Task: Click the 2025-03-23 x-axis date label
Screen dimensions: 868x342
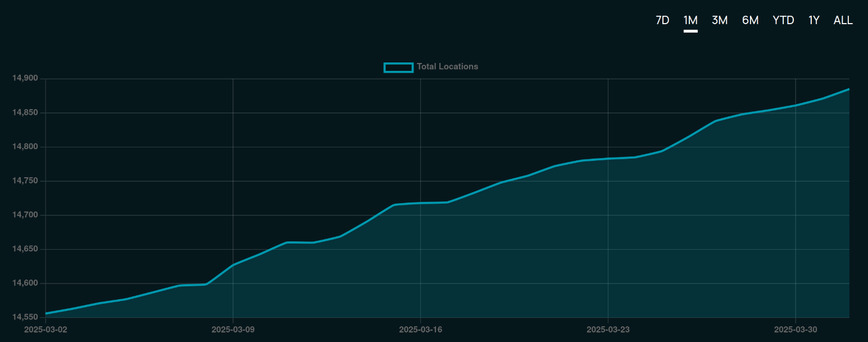Action: [608, 329]
